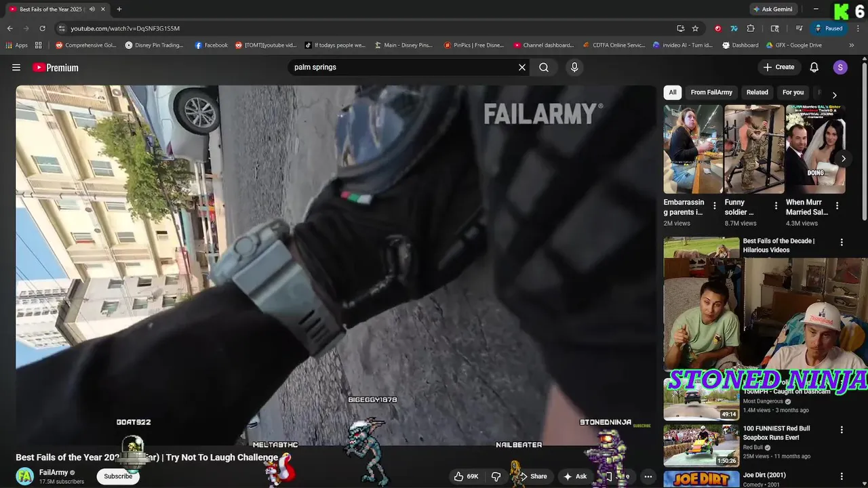Open YouTube notifications bell
Viewport: 868px width, 488px height.
814,67
